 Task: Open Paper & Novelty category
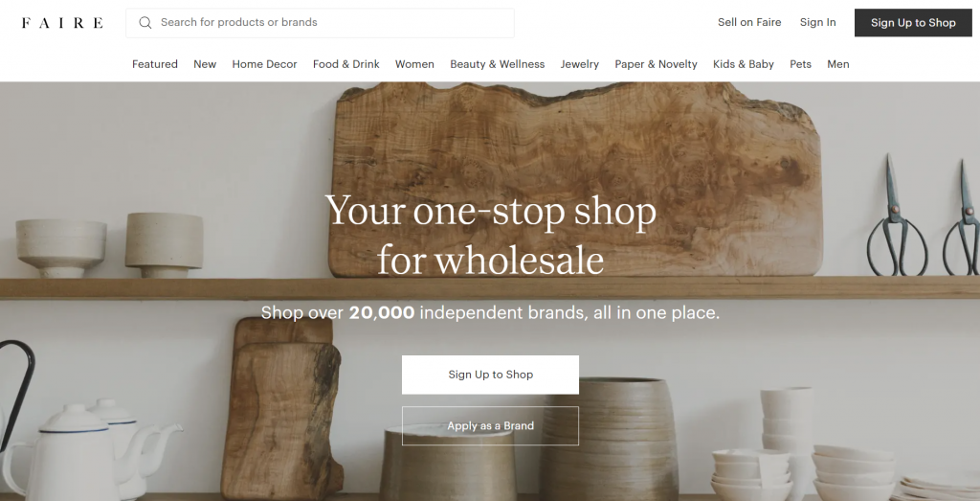(x=656, y=64)
